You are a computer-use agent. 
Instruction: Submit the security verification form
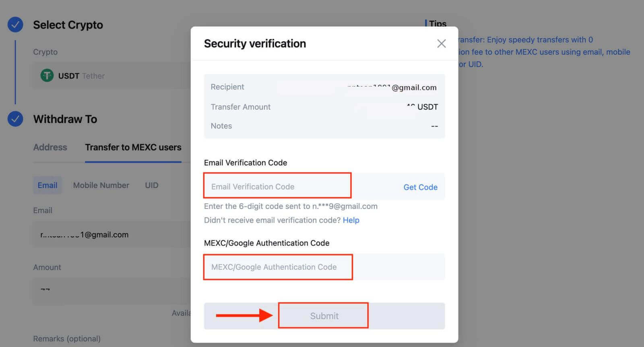(324, 316)
